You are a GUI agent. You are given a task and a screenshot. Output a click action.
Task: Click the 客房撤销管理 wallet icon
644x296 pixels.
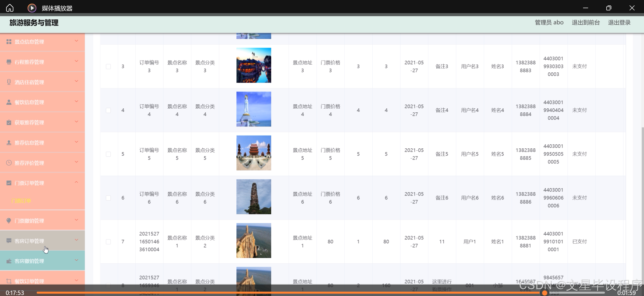9,261
